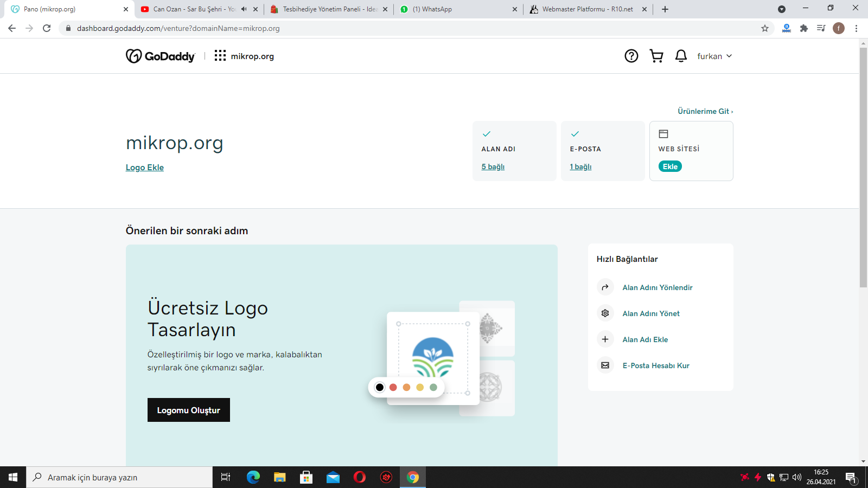Image resolution: width=868 pixels, height=488 pixels.
Task: Open Task View in taskbar
Action: (226, 477)
